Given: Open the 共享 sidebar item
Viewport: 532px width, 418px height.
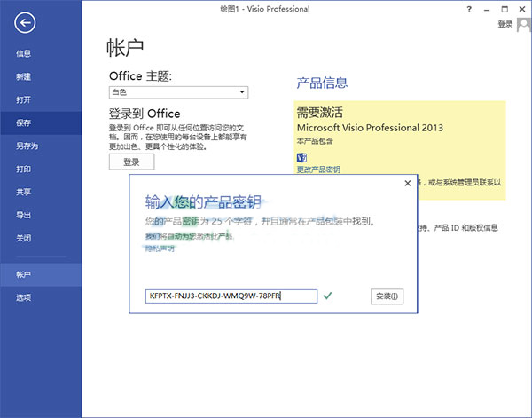Looking at the screenshot, I should [x=23, y=193].
